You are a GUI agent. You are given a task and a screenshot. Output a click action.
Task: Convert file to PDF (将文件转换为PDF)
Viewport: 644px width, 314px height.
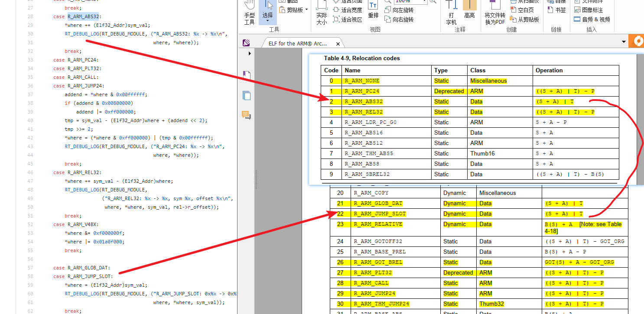coord(495,13)
